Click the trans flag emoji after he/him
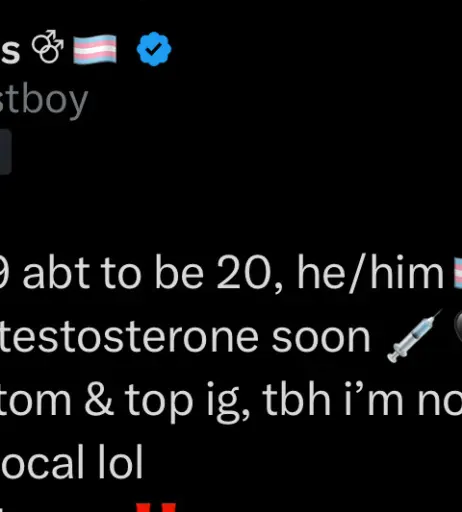The image size is (462, 512). click(x=458, y=273)
